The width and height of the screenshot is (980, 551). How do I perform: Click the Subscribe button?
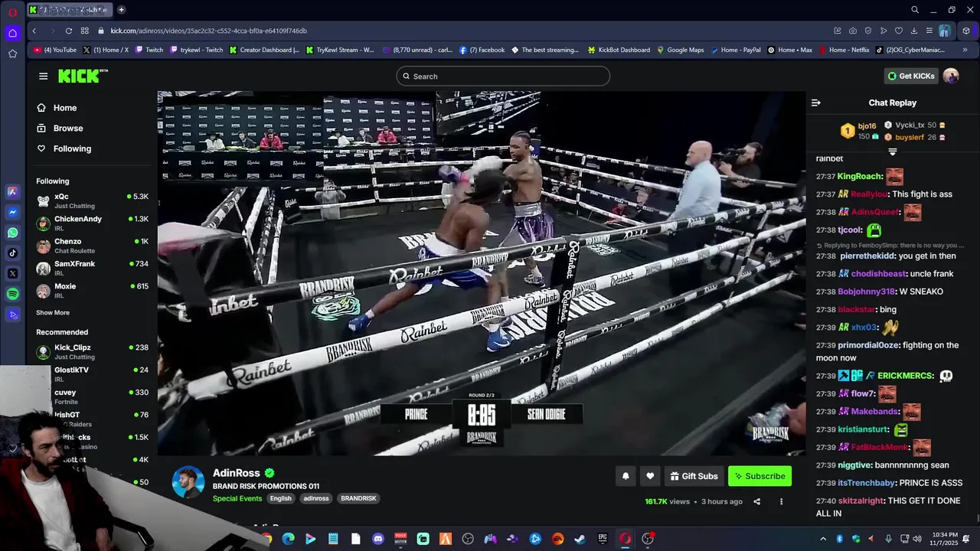759,476
